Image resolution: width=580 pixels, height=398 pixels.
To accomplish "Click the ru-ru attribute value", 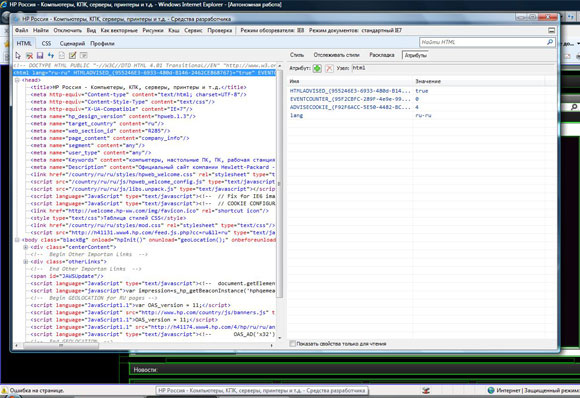I will pos(423,115).
